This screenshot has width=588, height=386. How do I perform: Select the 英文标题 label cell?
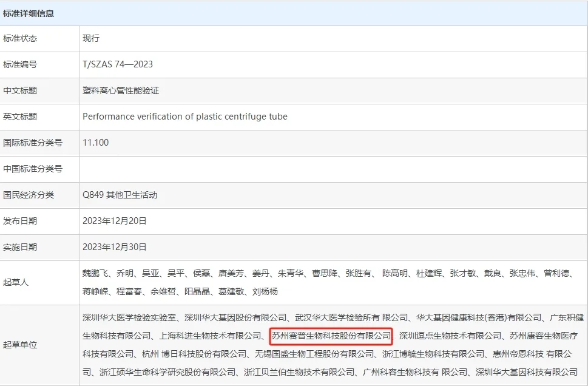[x=39, y=117]
